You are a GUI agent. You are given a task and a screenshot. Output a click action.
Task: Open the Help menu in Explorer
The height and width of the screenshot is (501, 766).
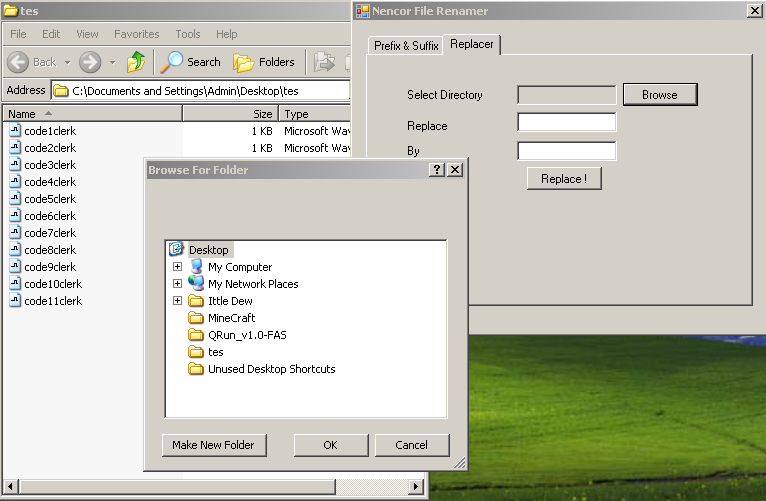[227, 34]
